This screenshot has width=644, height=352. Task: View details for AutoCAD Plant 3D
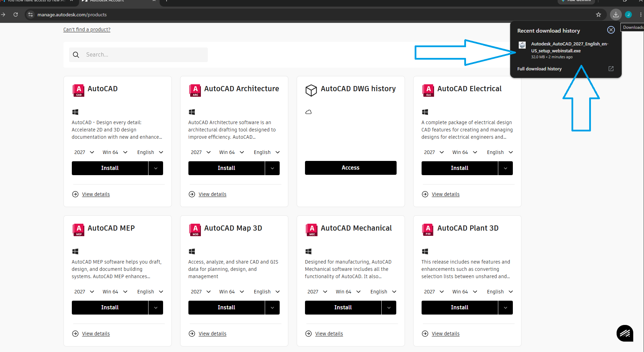coord(446,334)
